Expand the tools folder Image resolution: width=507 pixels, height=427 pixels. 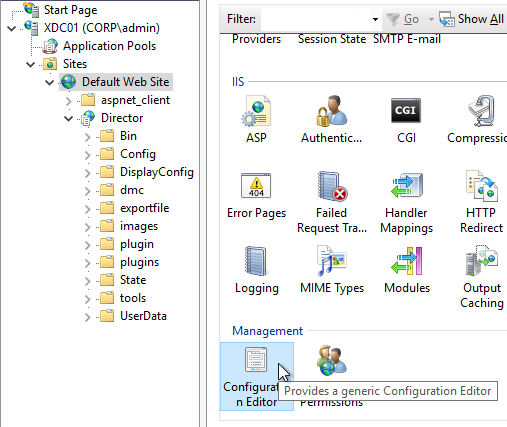pos(87,299)
